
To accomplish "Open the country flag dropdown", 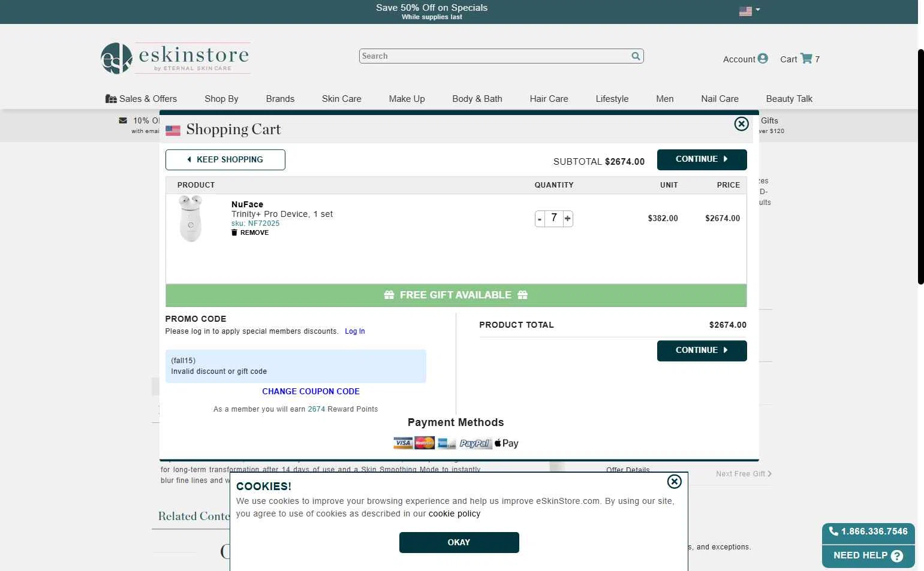I will (749, 10).
